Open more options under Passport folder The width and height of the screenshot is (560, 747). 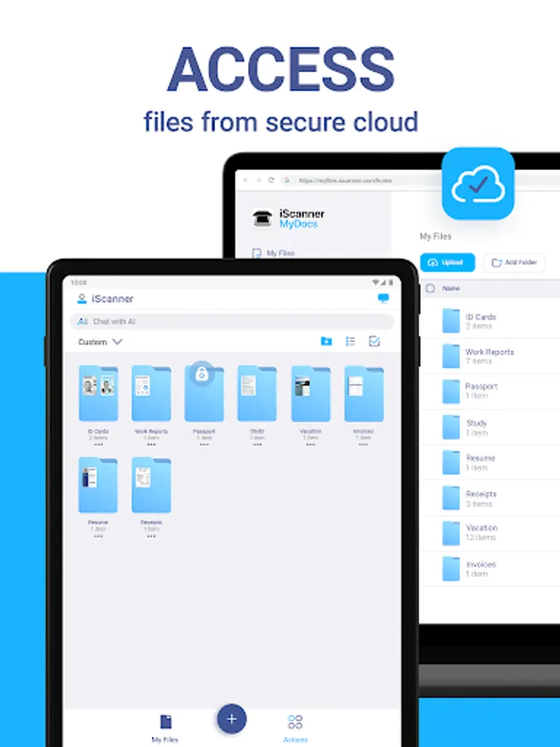tap(204, 445)
